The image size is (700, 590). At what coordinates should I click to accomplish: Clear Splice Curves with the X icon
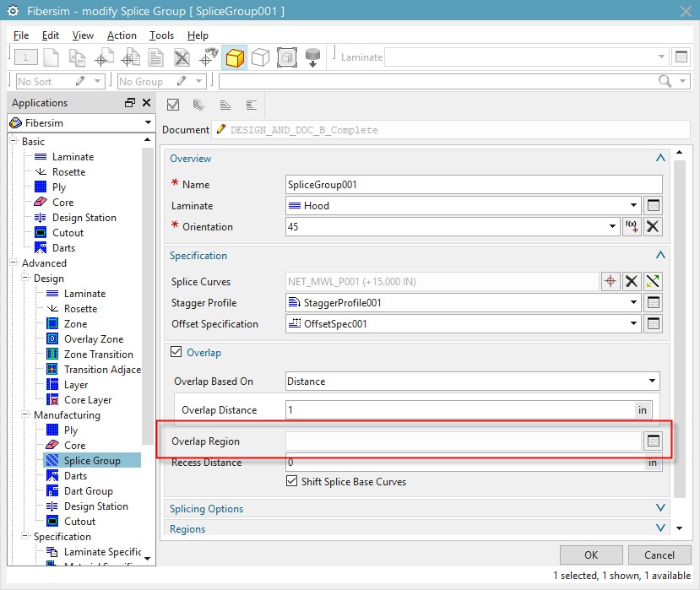[632, 282]
